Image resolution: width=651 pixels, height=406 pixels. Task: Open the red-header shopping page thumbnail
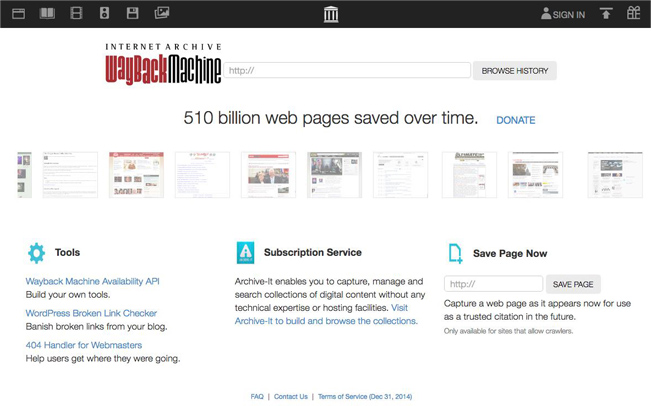coord(136,175)
